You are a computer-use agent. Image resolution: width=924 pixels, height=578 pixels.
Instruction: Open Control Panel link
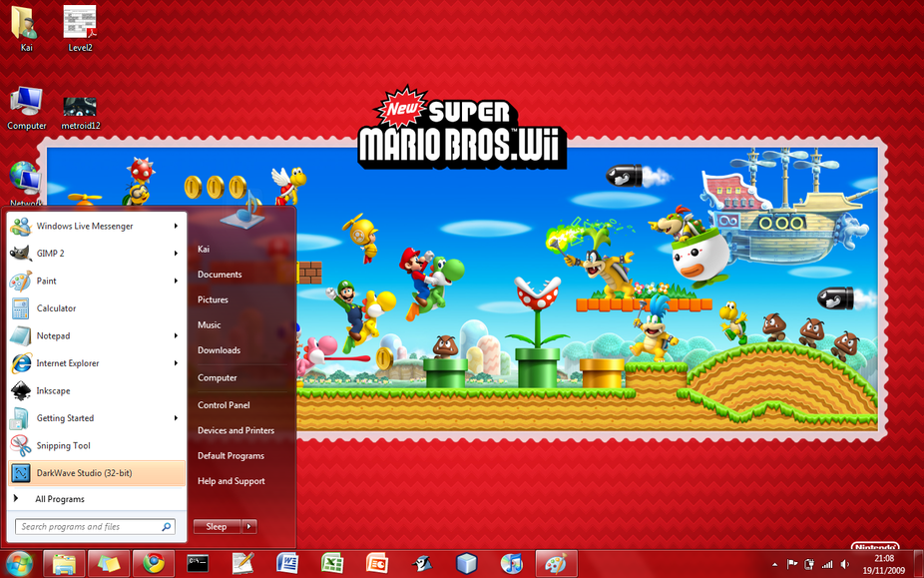tap(224, 405)
